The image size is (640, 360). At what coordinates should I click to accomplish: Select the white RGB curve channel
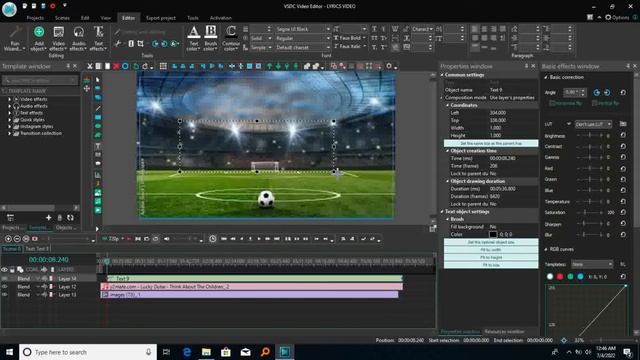click(550, 276)
